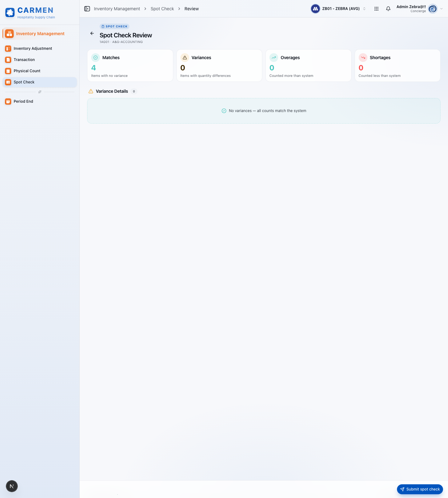Click the Spot Check sidebar icon
Viewport: 448px width, 498px height.
tap(8, 82)
